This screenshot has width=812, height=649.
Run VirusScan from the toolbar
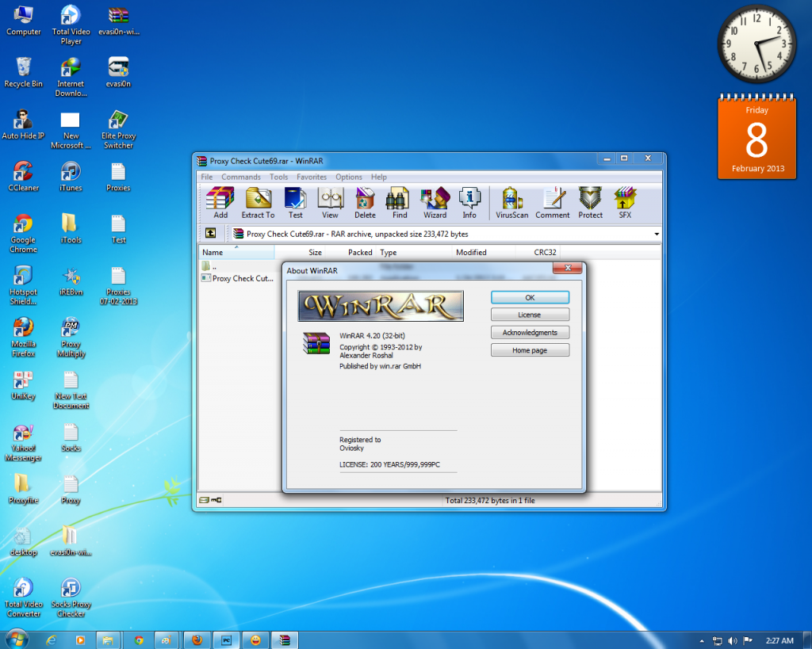click(x=511, y=202)
